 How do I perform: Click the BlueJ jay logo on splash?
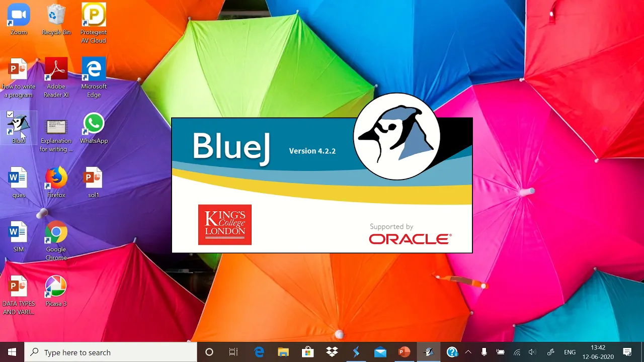397,136
